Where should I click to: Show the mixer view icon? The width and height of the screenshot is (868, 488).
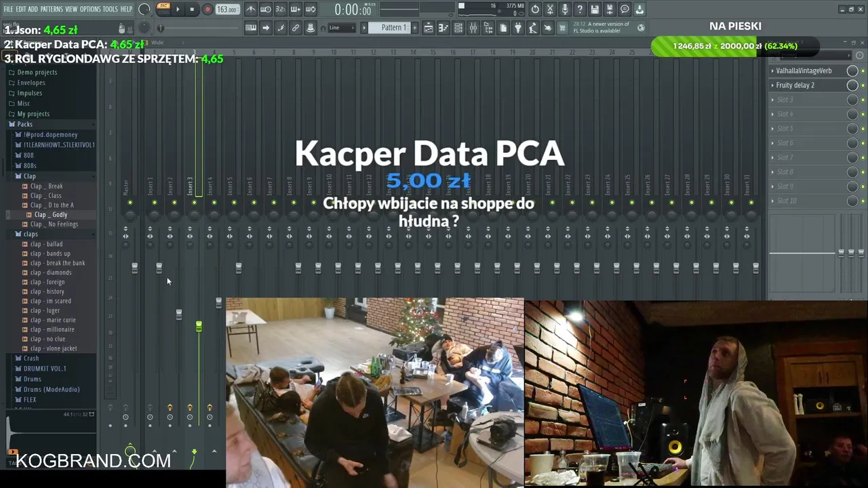coord(473,28)
